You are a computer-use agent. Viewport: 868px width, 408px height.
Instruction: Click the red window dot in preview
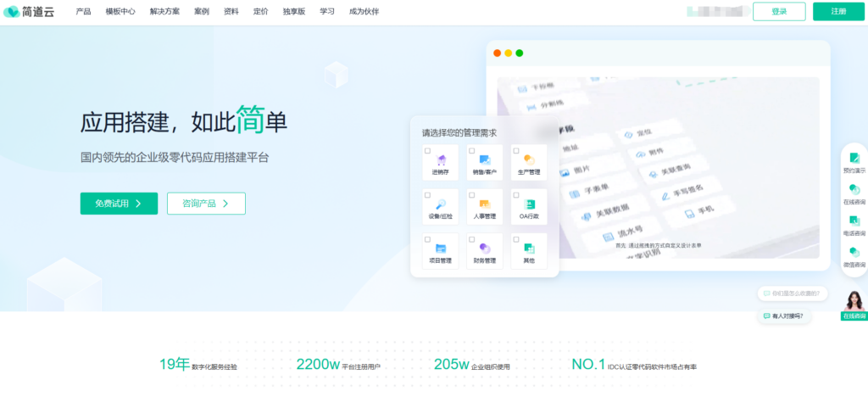497,53
